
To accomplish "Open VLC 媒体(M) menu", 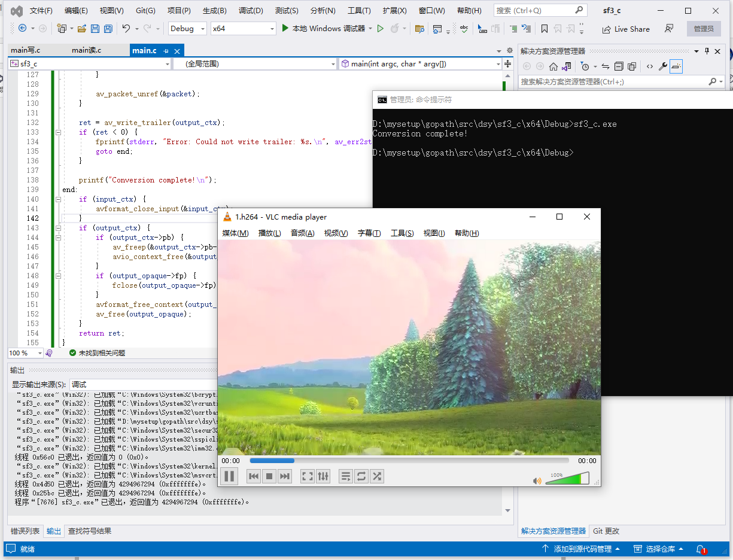I will coord(235,233).
